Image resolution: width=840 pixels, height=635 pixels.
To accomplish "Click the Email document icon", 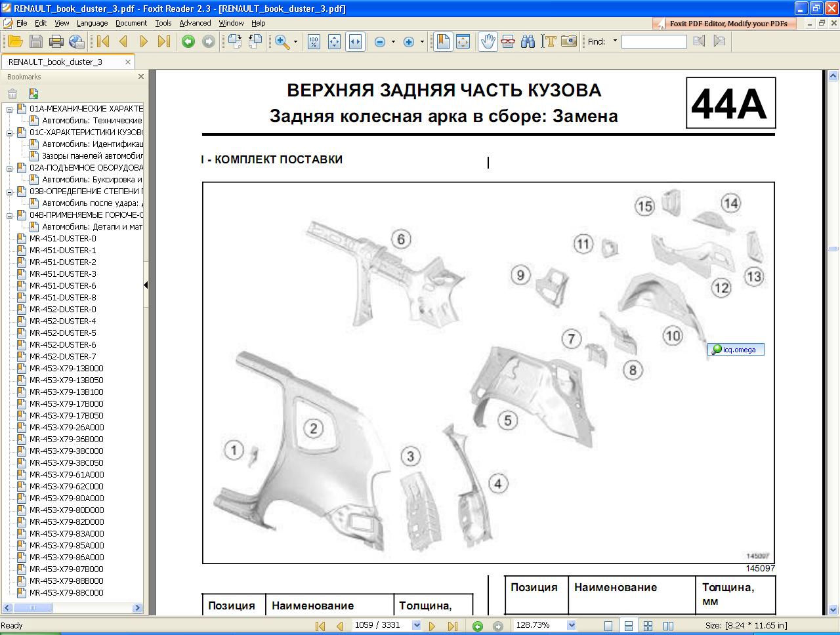I will coord(77,41).
